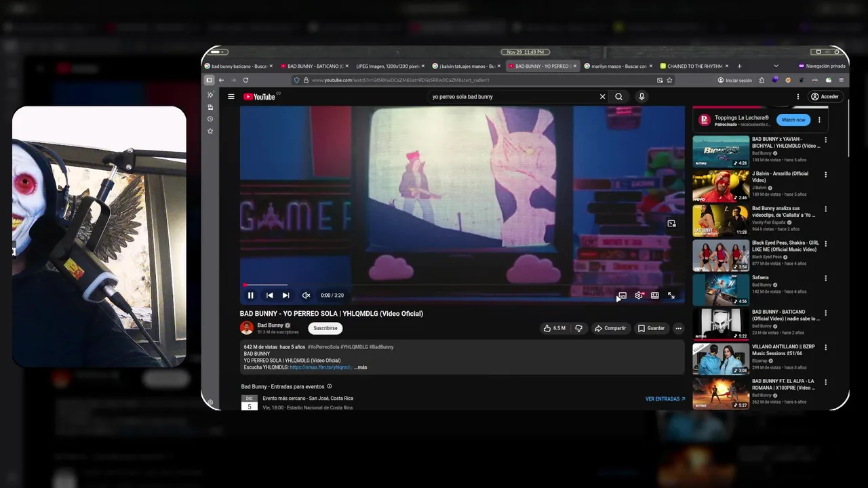The image size is (868, 488).
Task: Open options for 'Bad Bunny analiza sus videoclips'
Action: [x=825, y=209]
